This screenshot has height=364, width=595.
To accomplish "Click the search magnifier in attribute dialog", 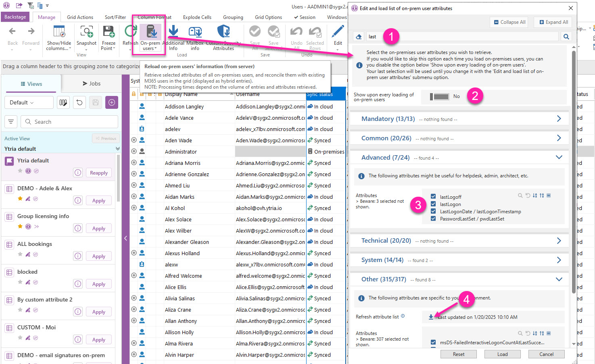I will pyautogui.click(x=566, y=37).
